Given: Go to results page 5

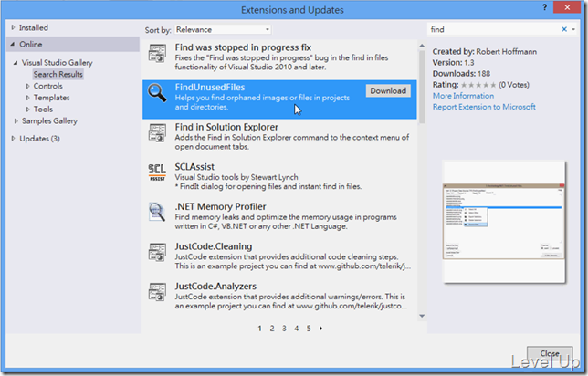Looking at the screenshot, I should coord(309,329).
